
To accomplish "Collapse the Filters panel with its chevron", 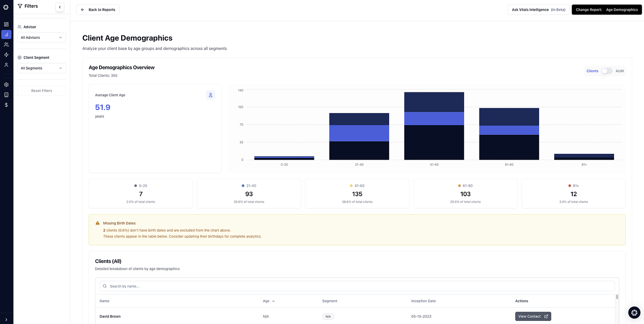I will tap(60, 7).
